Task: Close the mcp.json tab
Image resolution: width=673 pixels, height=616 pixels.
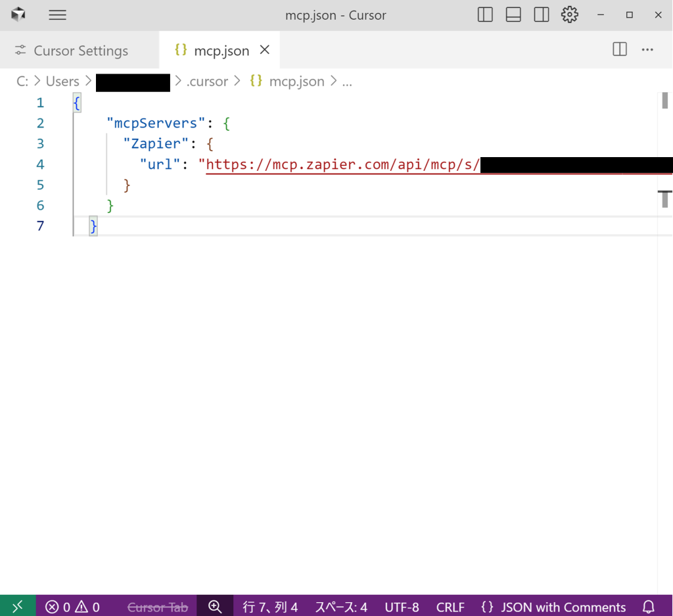Action: [x=265, y=50]
